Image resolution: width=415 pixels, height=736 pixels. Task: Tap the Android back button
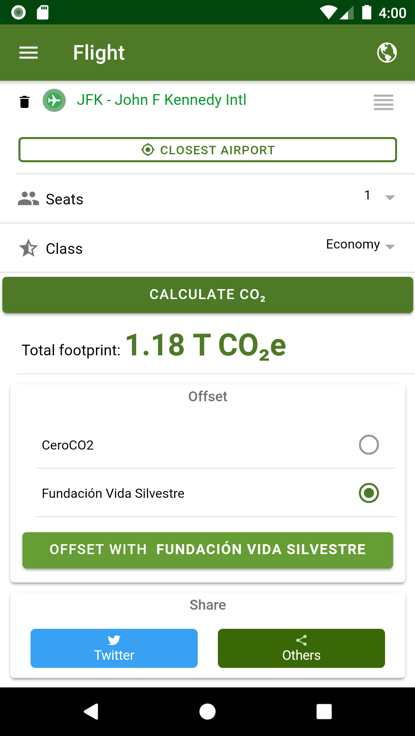(91, 712)
